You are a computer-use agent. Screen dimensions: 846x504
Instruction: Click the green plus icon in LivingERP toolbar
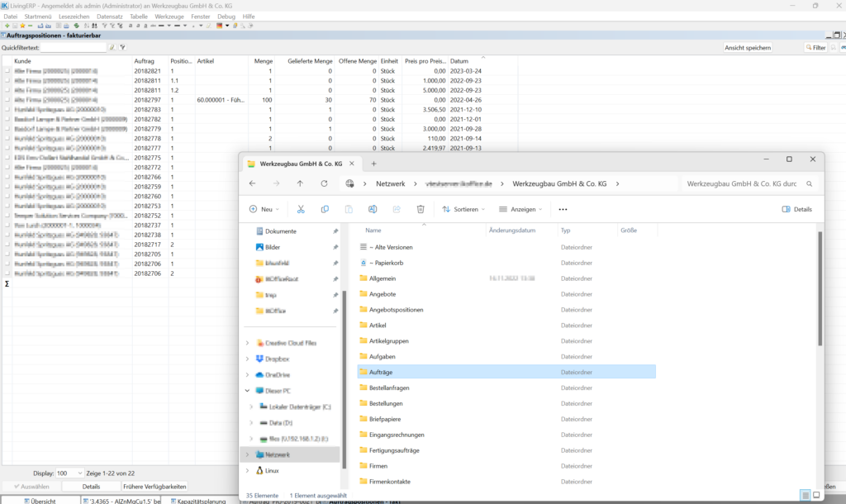tap(7, 26)
